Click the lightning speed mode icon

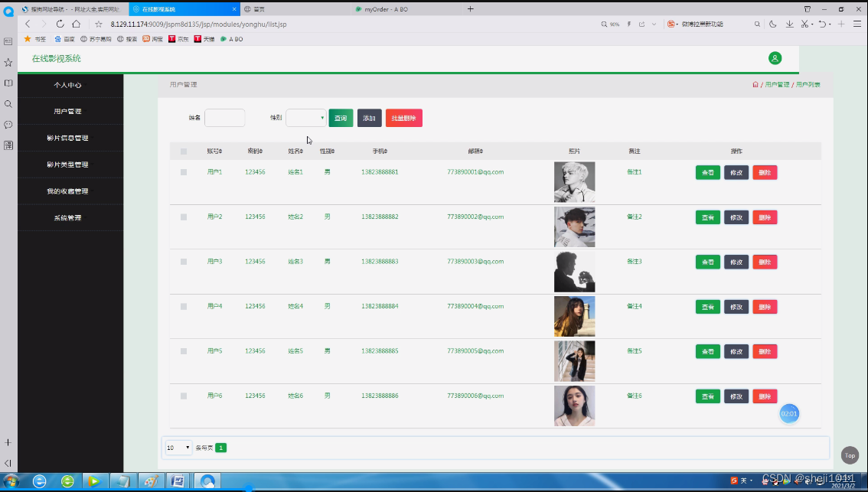pos(629,24)
